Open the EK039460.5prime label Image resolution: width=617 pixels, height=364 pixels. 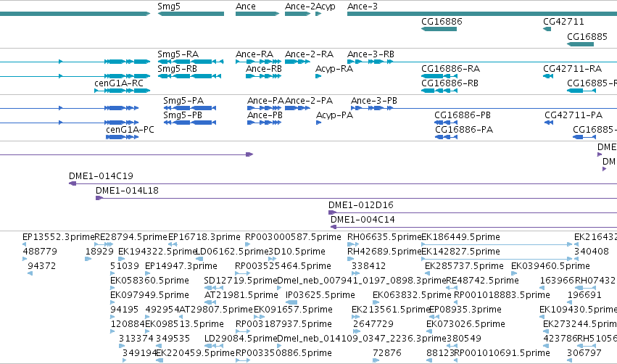[x=550, y=266]
